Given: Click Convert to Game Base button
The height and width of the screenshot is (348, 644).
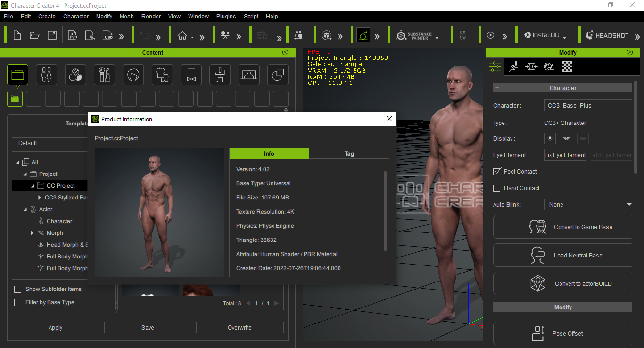Looking at the screenshot, I should pos(562,227).
